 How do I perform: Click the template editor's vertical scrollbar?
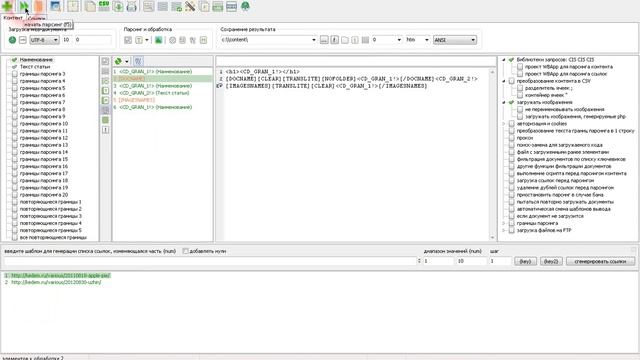(492, 154)
